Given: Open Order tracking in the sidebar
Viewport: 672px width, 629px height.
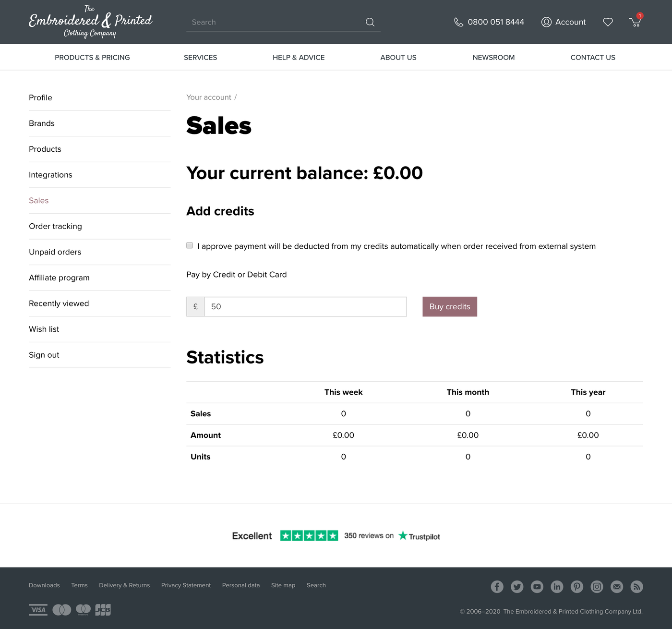Looking at the screenshot, I should point(55,226).
